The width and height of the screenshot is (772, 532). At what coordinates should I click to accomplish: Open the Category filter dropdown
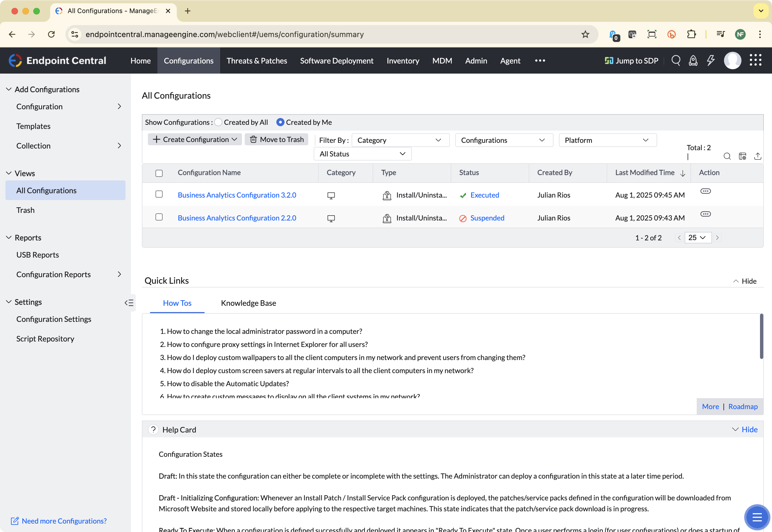[x=400, y=140]
